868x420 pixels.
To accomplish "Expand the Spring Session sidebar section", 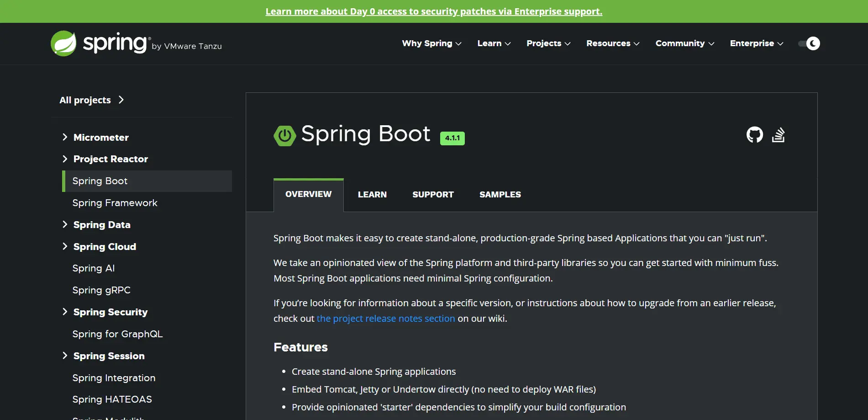I will coord(65,356).
